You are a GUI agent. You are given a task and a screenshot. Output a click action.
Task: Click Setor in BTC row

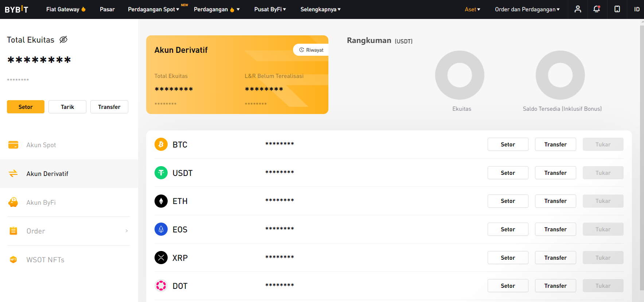508,144
